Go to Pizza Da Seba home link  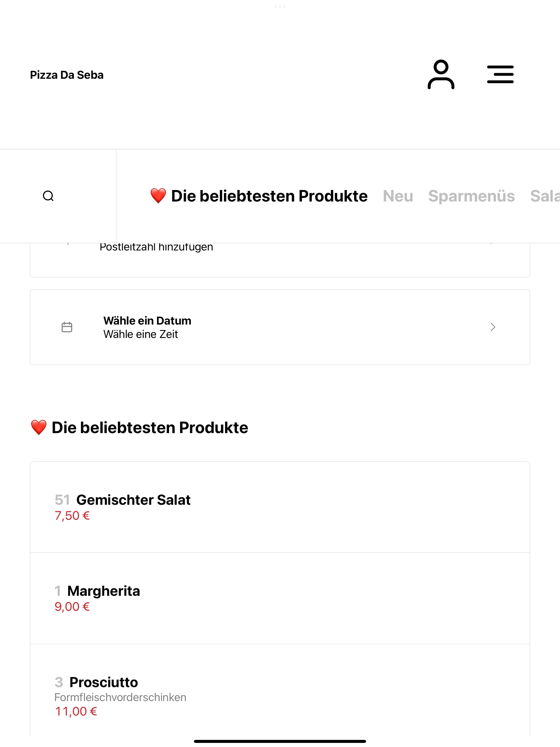pos(67,75)
